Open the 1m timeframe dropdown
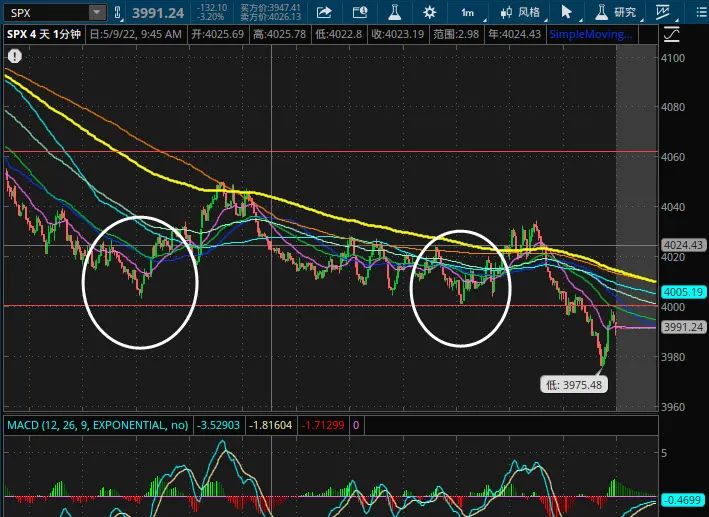This screenshot has width=709, height=517. (467, 12)
